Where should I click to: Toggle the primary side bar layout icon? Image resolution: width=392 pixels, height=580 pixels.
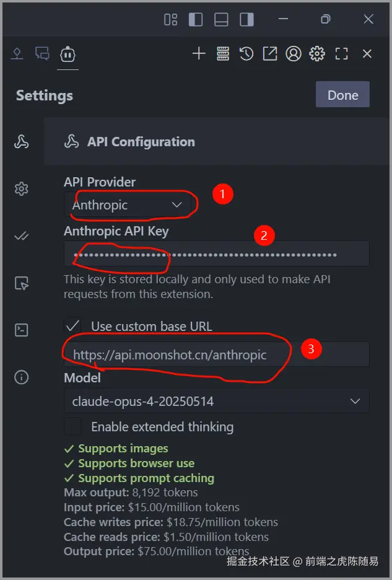[196, 20]
